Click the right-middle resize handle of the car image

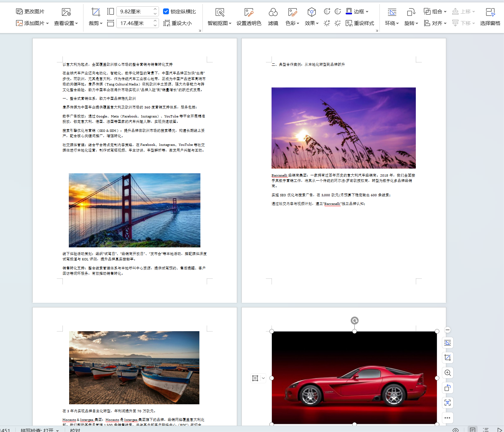(x=437, y=378)
